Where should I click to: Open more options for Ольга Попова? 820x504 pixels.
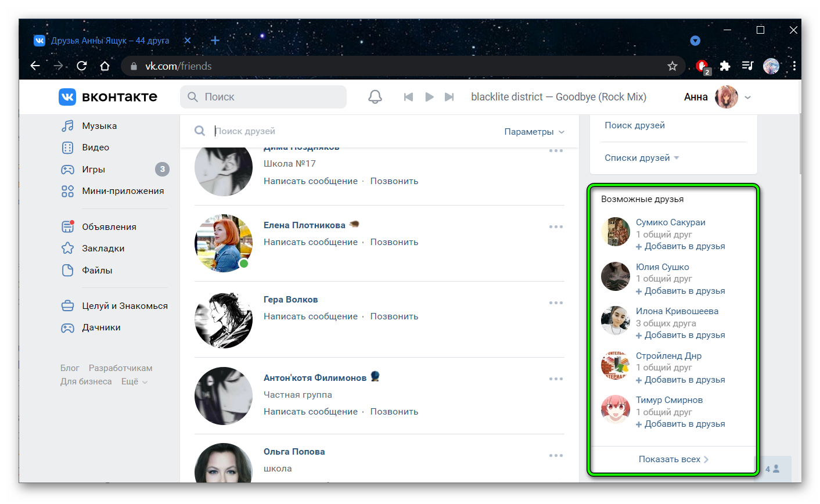pyautogui.click(x=556, y=455)
